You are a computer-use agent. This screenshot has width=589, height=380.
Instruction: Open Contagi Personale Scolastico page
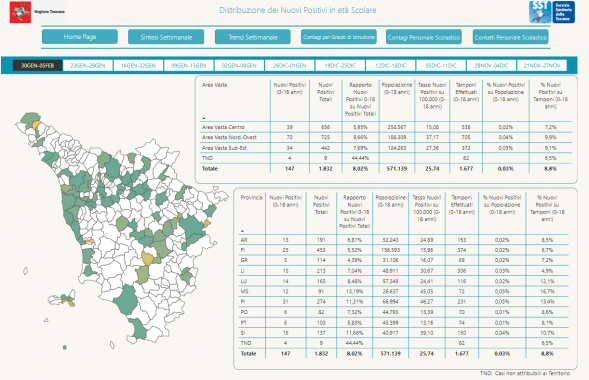[x=424, y=37]
